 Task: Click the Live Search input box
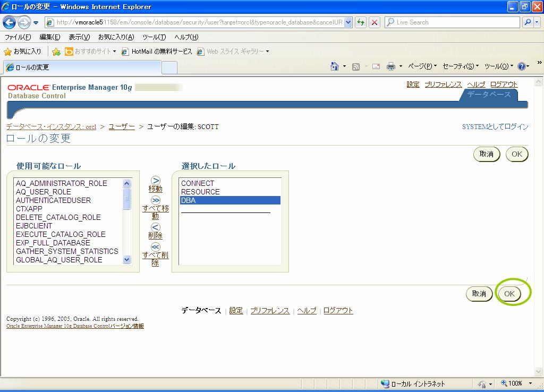(452, 22)
